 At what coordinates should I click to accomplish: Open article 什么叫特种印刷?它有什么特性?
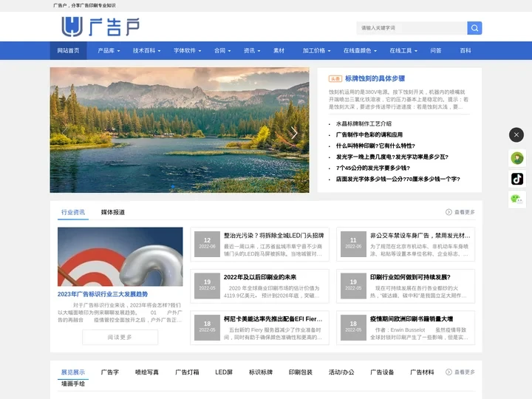pos(375,146)
